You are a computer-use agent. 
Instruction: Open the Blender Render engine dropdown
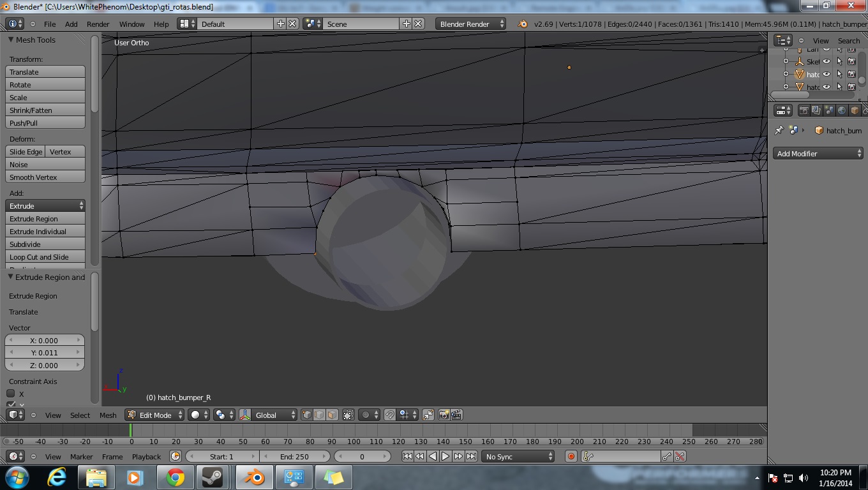tap(471, 24)
